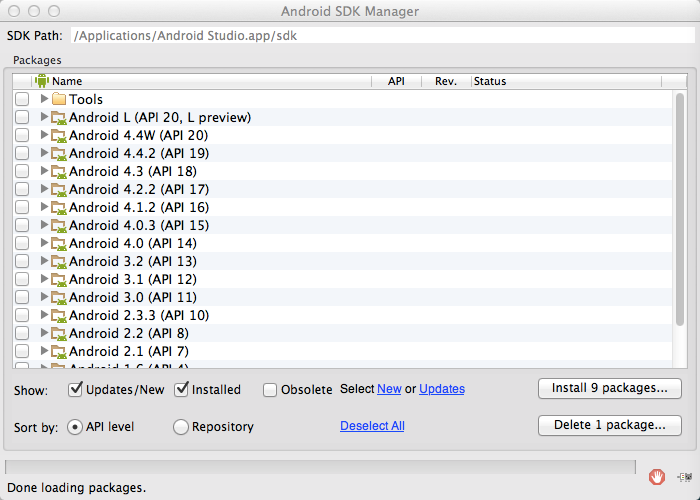Click the red stop hand icon
Viewport: 700px width, 500px height.
(657, 477)
